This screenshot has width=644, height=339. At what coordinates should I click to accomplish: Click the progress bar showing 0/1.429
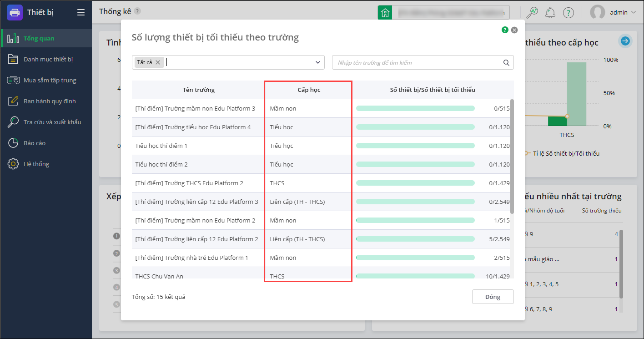tap(415, 183)
